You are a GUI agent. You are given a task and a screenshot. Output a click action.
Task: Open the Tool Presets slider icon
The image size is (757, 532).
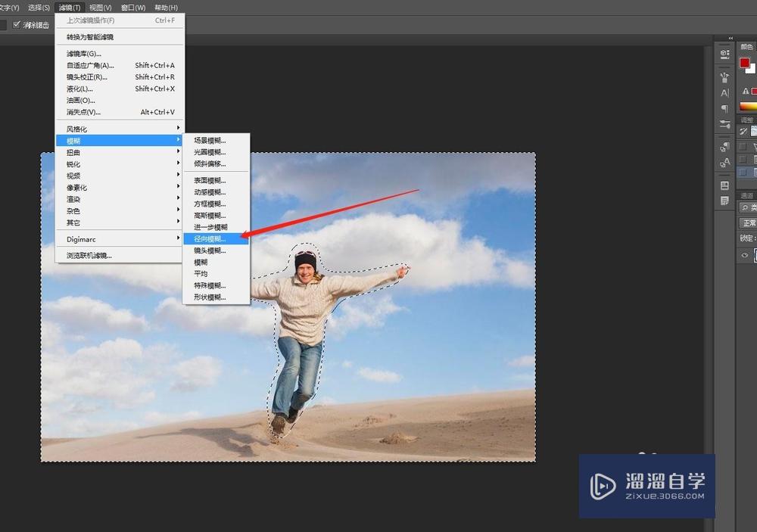724,124
